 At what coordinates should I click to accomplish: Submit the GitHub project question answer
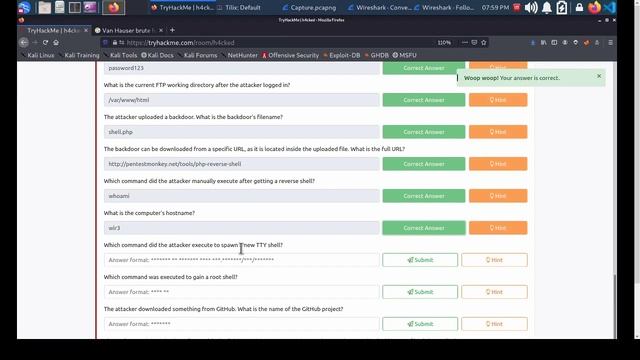click(x=420, y=324)
